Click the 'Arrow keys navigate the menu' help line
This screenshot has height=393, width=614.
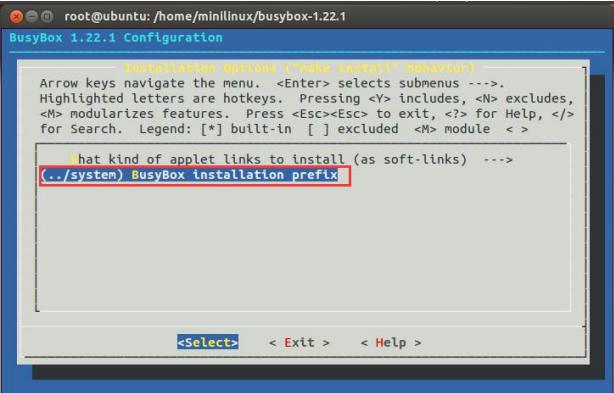pos(272,83)
